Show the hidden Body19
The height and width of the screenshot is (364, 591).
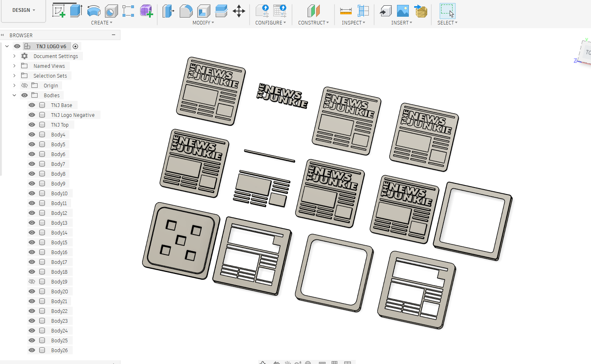(32, 281)
